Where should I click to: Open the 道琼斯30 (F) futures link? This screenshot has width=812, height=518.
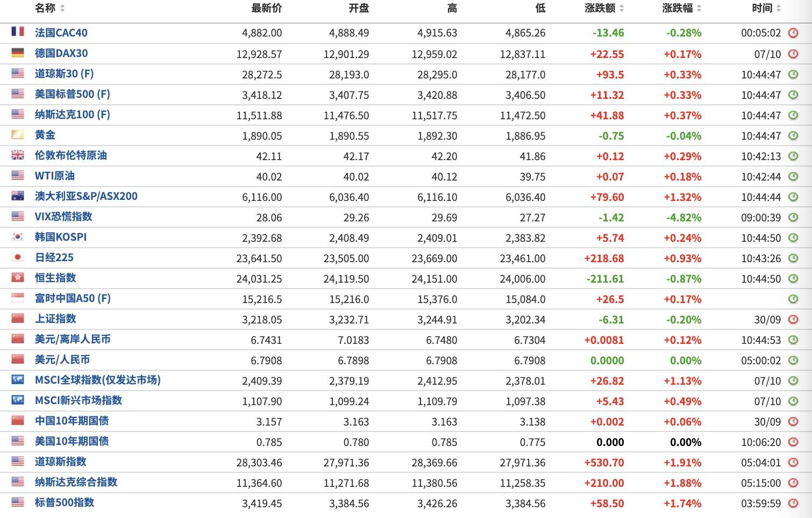click(x=64, y=74)
